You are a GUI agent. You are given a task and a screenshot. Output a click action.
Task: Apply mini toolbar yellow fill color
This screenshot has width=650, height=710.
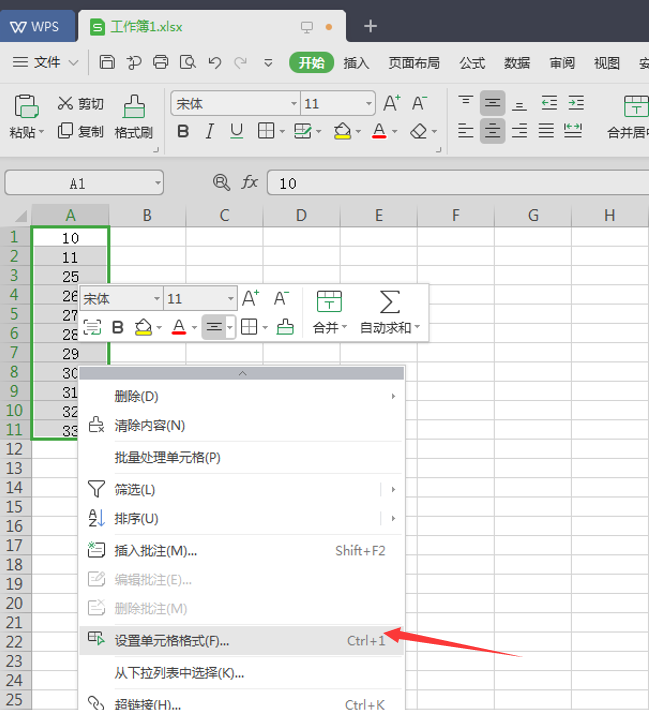[144, 326]
